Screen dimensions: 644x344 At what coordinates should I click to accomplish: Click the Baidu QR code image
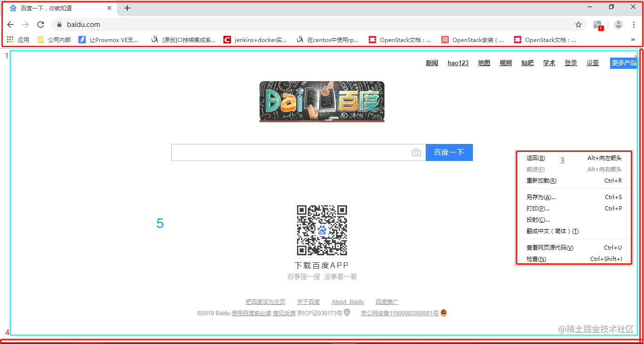(322, 230)
